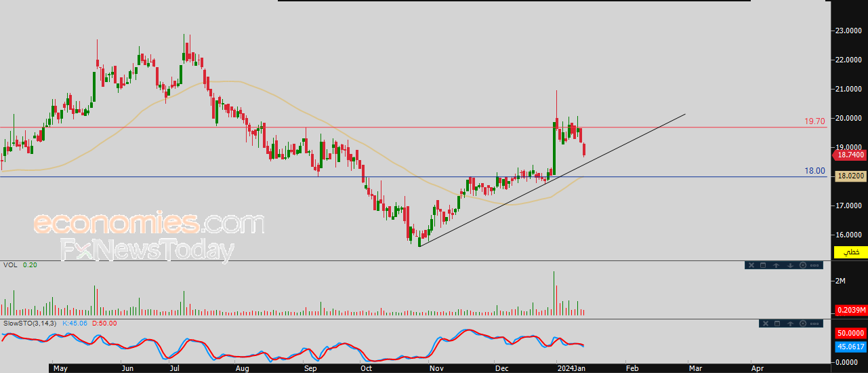This screenshot has height=373, width=868.
Task: Maximize the SlowSTO indicator panel
Action: coord(777,323)
